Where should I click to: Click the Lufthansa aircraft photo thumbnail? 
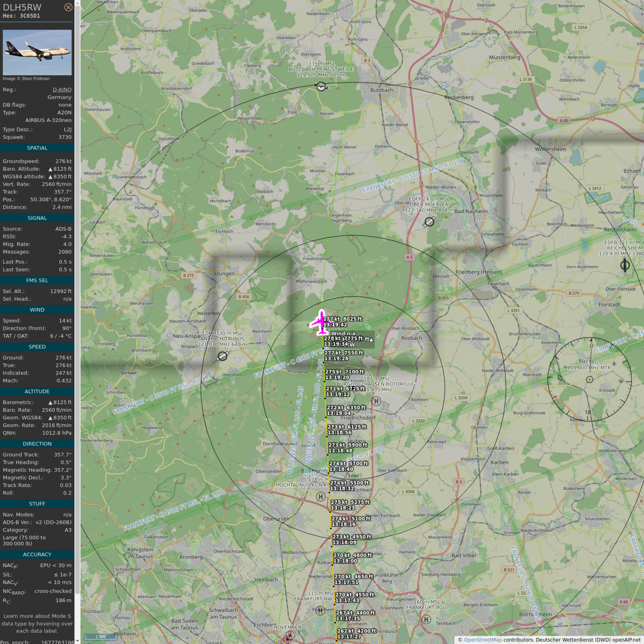37,52
